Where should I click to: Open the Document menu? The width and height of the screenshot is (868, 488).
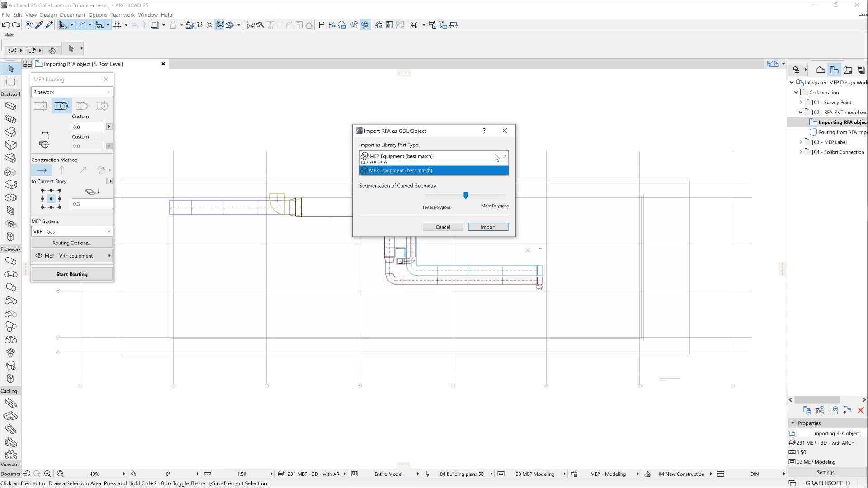72,14
